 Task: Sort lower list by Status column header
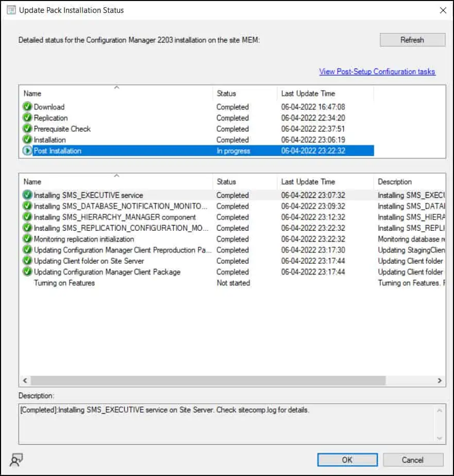pos(245,181)
